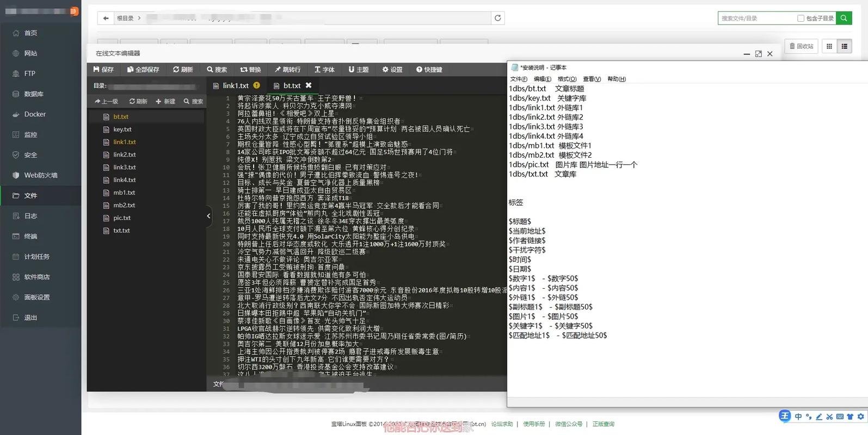
Task: Switch to the link1.txt editor tab
Action: tap(236, 85)
